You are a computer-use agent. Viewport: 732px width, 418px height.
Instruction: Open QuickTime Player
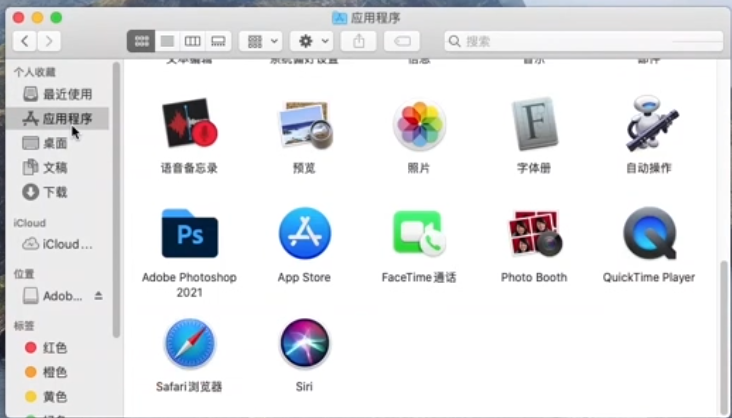click(649, 233)
